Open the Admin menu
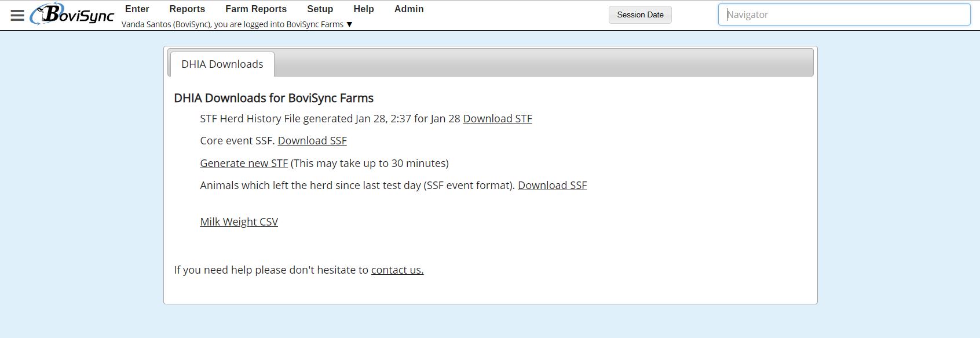 (409, 9)
